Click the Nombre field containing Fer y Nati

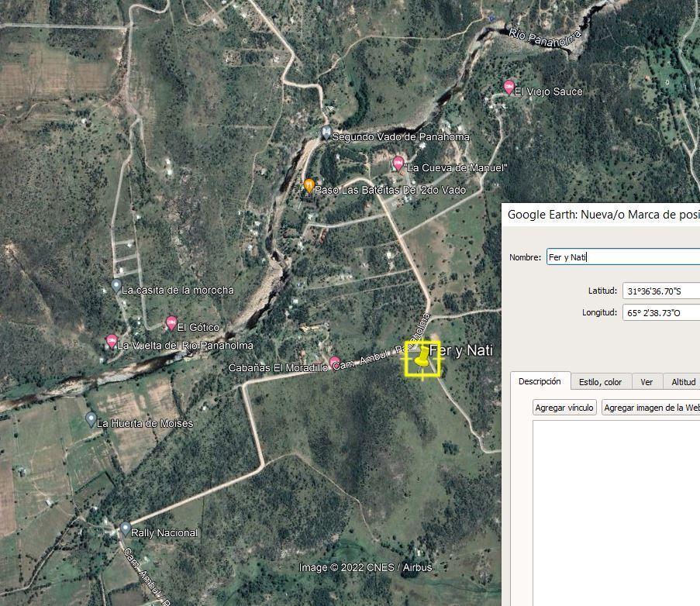tap(623, 257)
